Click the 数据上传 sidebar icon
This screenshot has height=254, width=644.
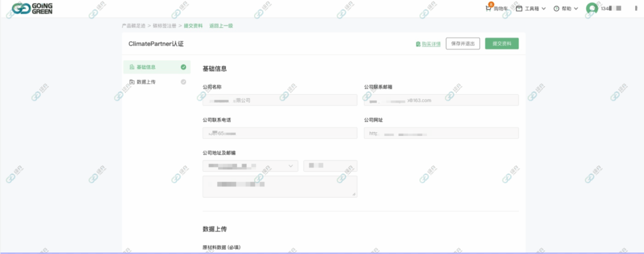pyautogui.click(x=131, y=82)
